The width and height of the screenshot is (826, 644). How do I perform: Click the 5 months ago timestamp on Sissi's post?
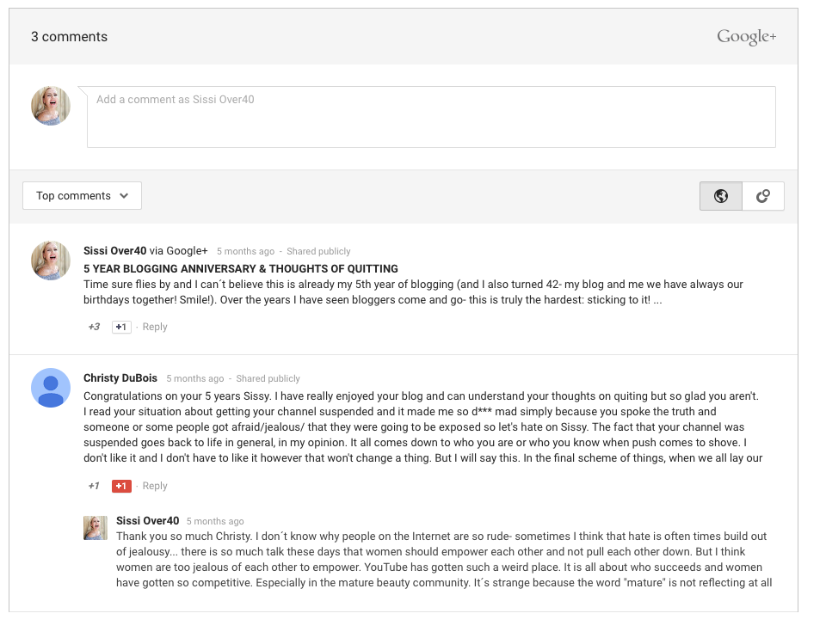245,252
